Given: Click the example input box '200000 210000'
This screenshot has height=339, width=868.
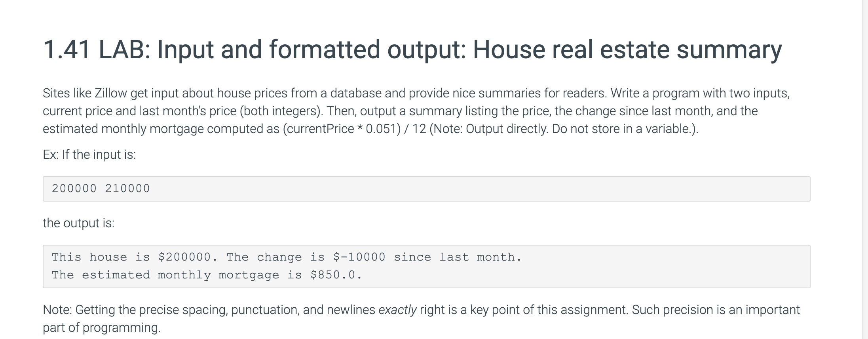Looking at the screenshot, I should (426, 189).
